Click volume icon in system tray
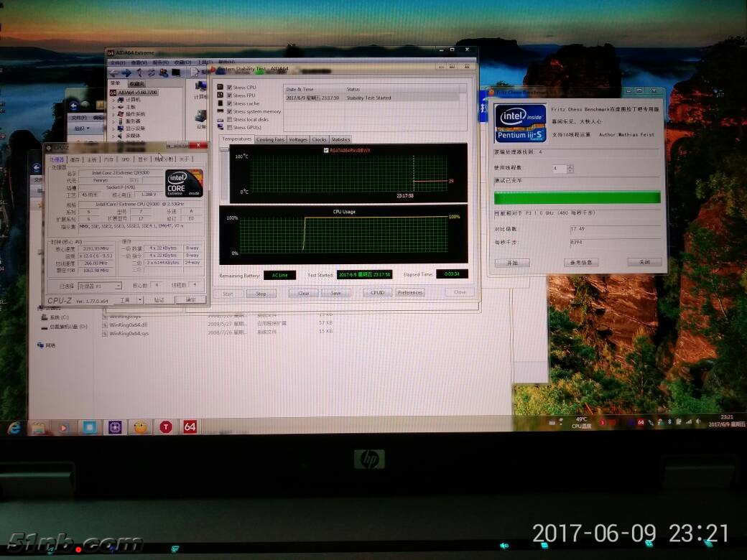 pos(698,421)
